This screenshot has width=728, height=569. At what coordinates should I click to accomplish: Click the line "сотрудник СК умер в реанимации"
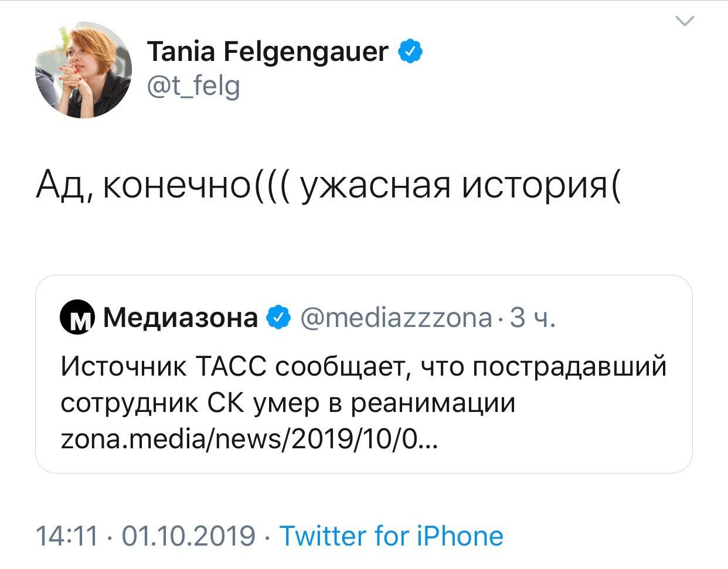(x=288, y=403)
